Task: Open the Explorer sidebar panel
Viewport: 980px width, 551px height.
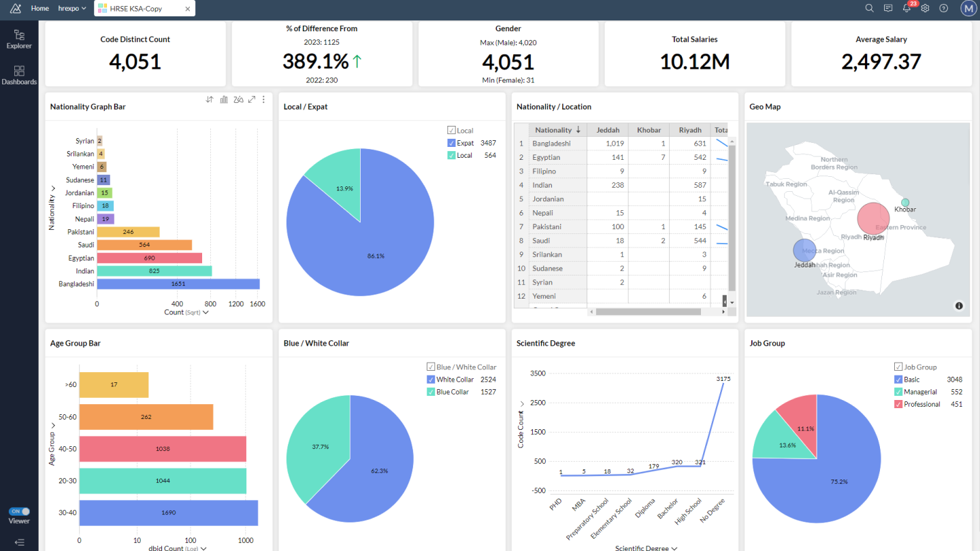Action: point(19,39)
